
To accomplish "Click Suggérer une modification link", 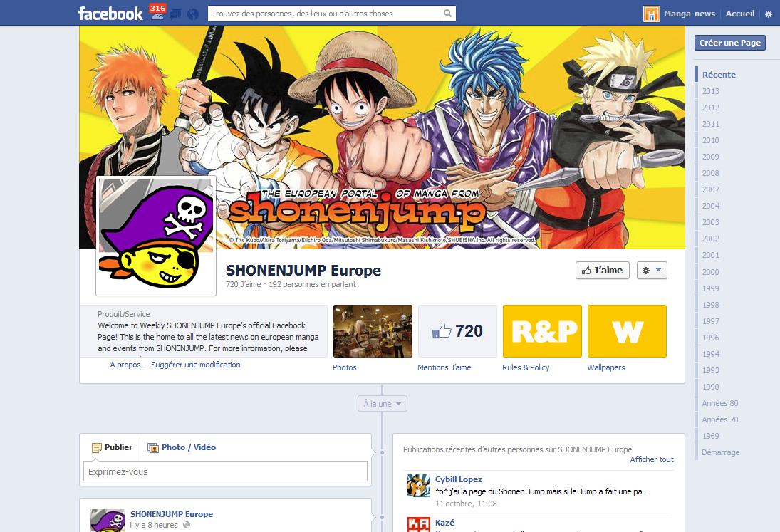I will (195, 365).
